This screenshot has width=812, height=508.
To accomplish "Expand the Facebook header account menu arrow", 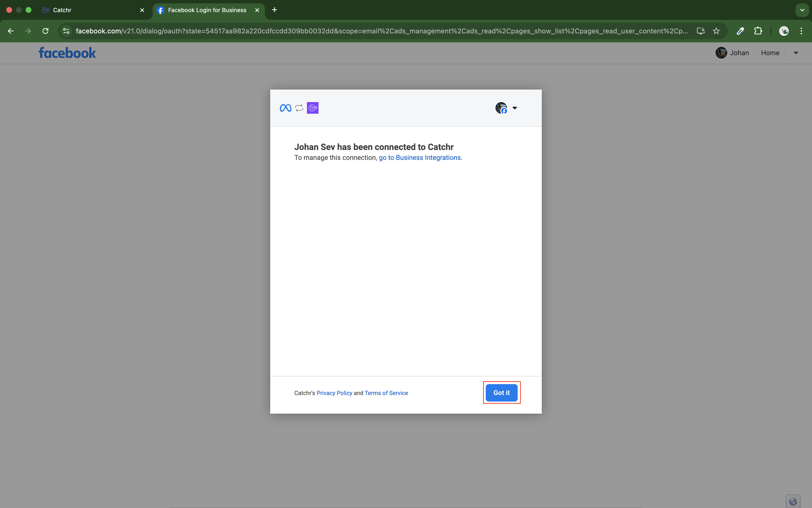I will click(x=796, y=53).
